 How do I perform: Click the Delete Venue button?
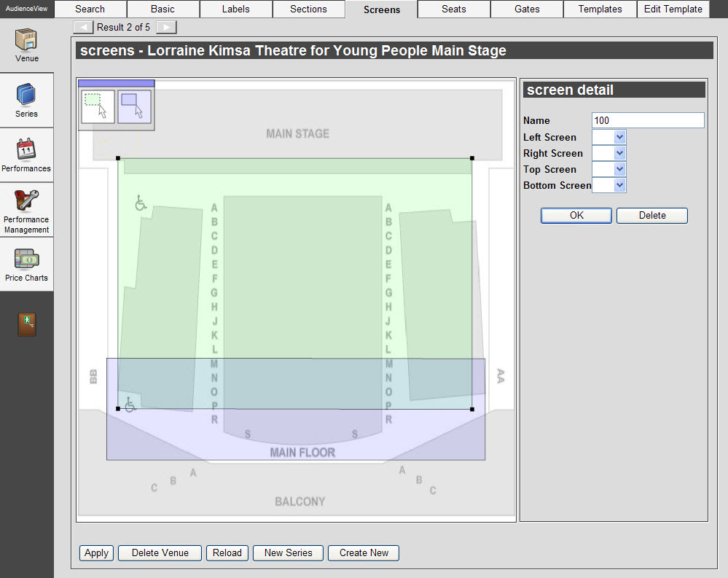point(160,553)
